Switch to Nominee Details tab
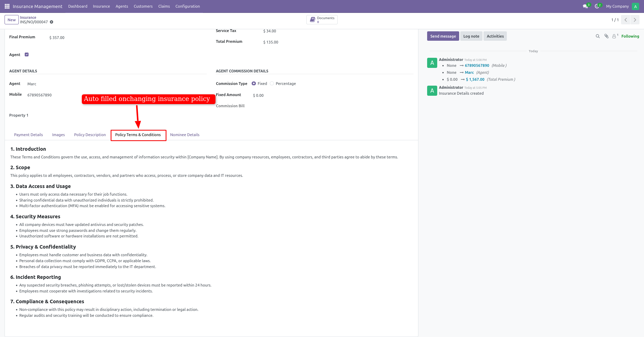 point(185,135)
